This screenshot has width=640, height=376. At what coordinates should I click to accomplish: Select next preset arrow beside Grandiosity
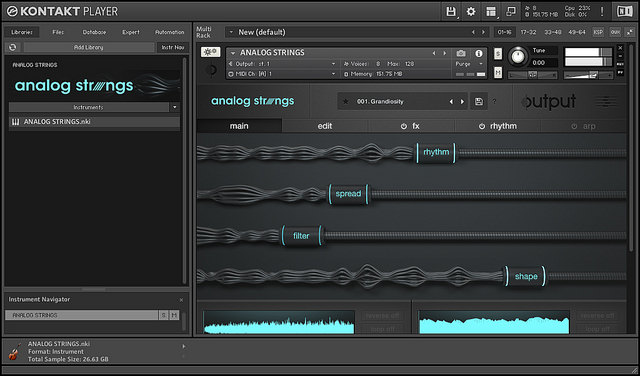pyautogui.click(x=462, y=102)
